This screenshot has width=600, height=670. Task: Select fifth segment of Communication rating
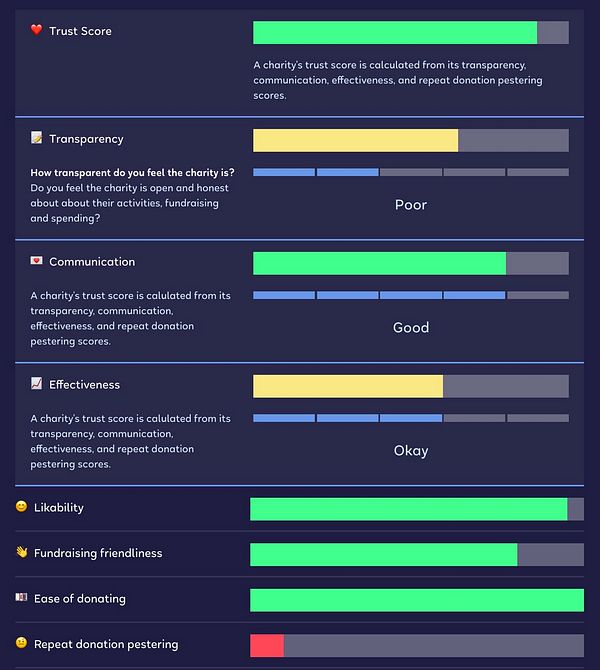pos(538,295)
